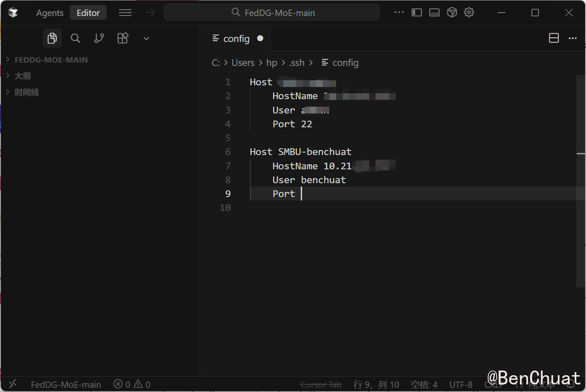This screenshot has height=392, width=586.
Task: Click the UTF-8 encoding status button
Action: pyautogui.click(x=461, y=384)
